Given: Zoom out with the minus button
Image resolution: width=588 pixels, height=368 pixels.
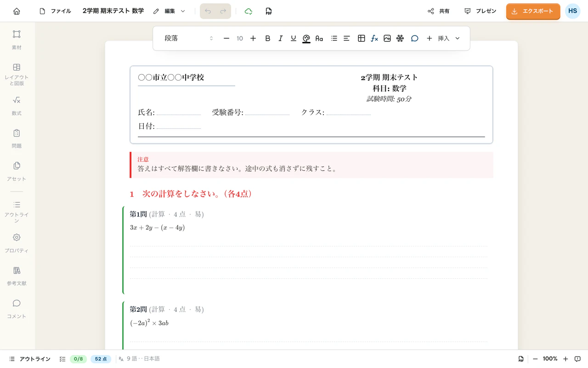Looking at the screenshot, I should pyautogui.click(x=535, y=359).
